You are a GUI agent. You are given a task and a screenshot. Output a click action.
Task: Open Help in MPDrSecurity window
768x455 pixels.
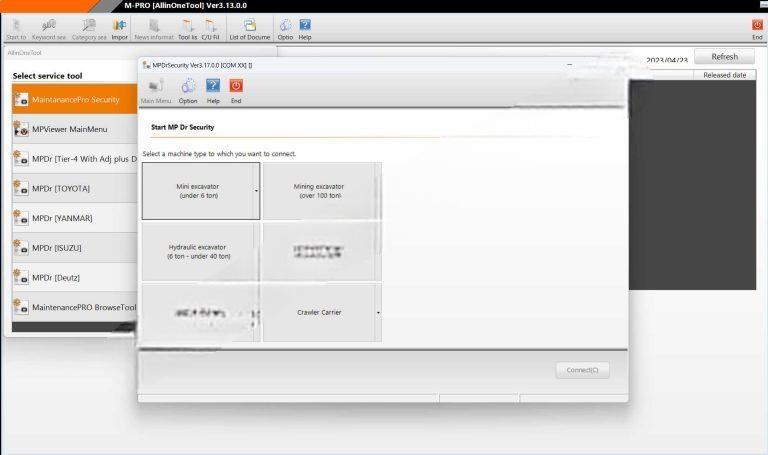pos(213,91)
